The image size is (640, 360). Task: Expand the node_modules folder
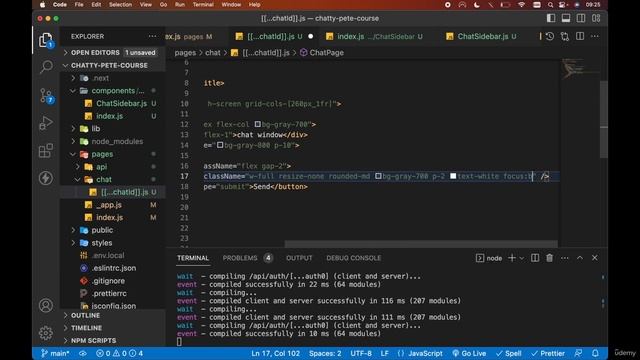(113, 141)
